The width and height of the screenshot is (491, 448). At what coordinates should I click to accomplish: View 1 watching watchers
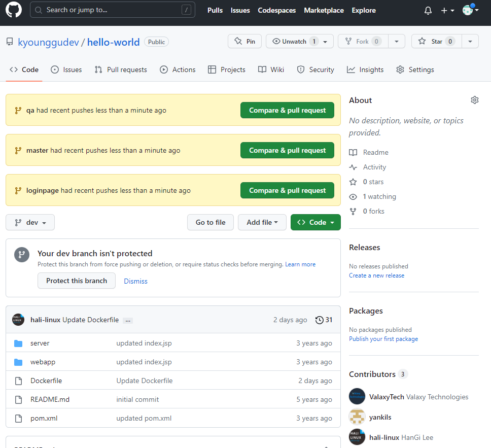coord(373,197)
